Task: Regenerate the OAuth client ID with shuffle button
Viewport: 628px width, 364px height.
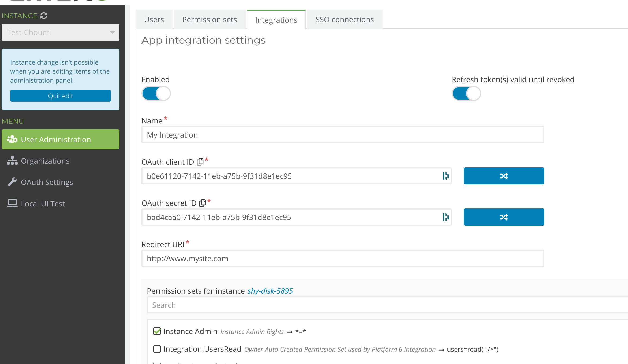Action: point(503,176)
